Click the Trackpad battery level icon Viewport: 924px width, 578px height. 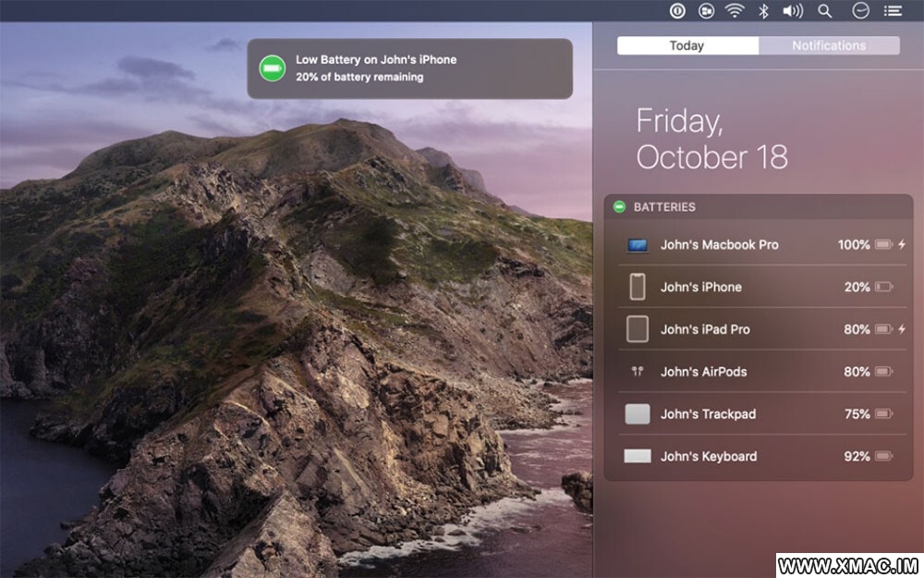point(884,414)
